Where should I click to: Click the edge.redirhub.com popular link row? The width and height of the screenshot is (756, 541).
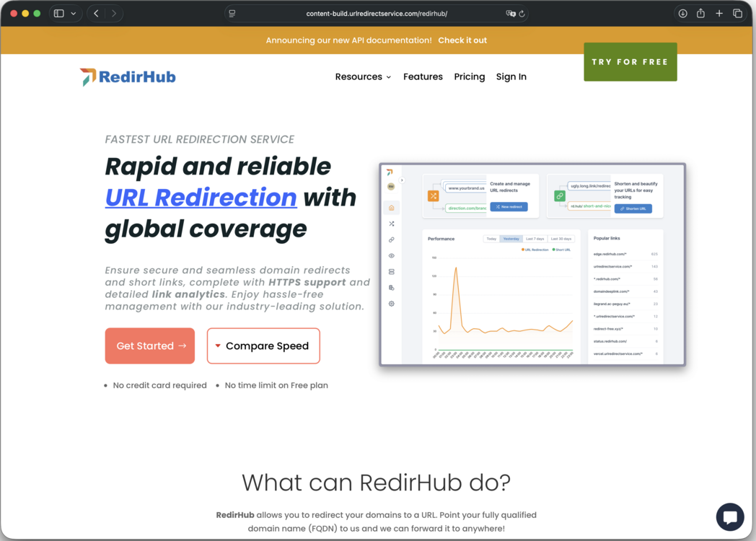pyautogui.click(x=625, y=254)
